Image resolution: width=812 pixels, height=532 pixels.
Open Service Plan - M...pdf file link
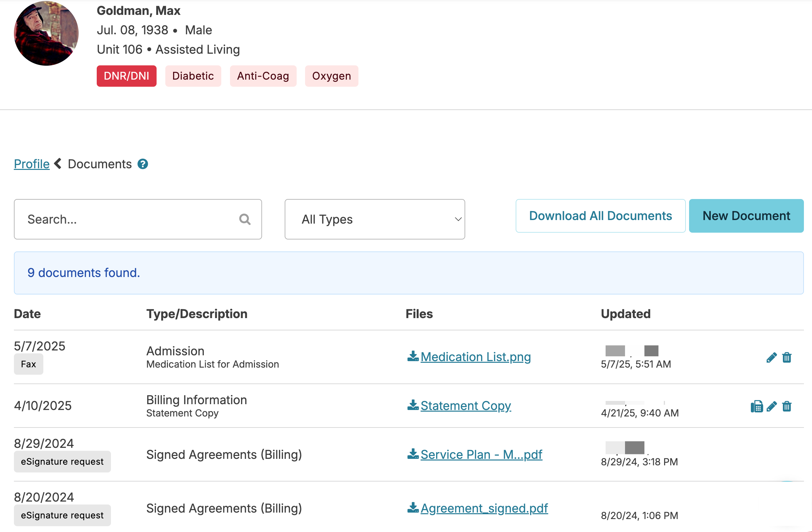(481, 454)
